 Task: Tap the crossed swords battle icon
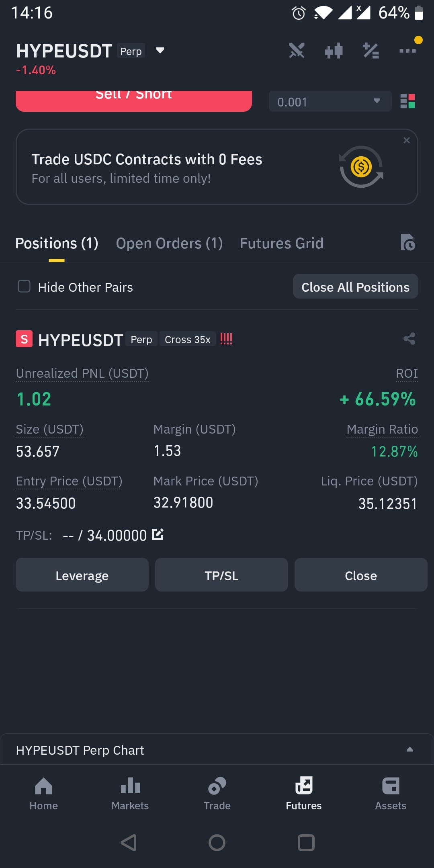coord(297,51)
